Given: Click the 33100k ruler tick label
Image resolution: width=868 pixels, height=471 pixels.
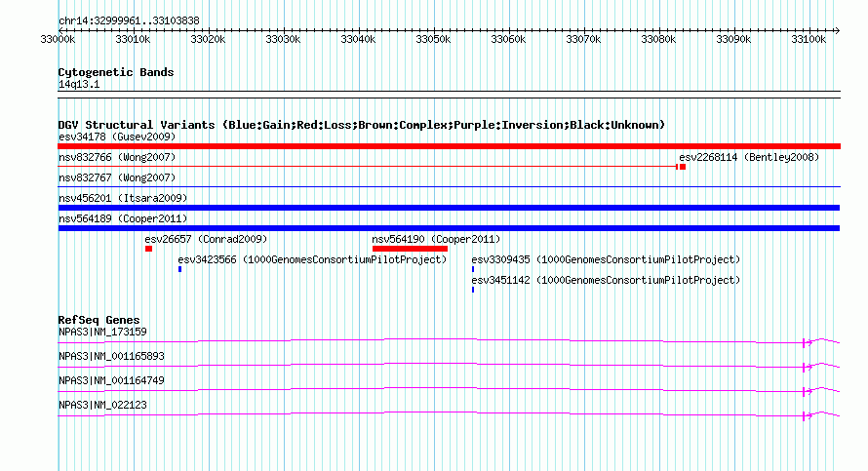Looking at the screenshot, I should pos(809,39).
